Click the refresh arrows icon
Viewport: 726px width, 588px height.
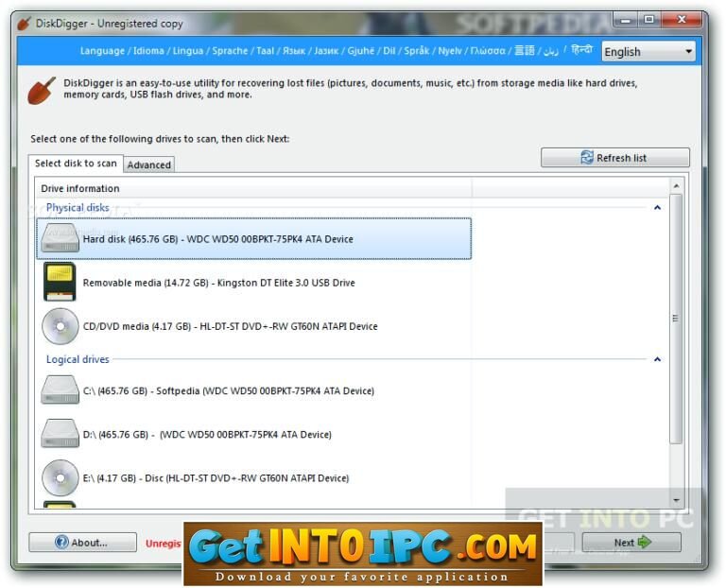point(587,158)
